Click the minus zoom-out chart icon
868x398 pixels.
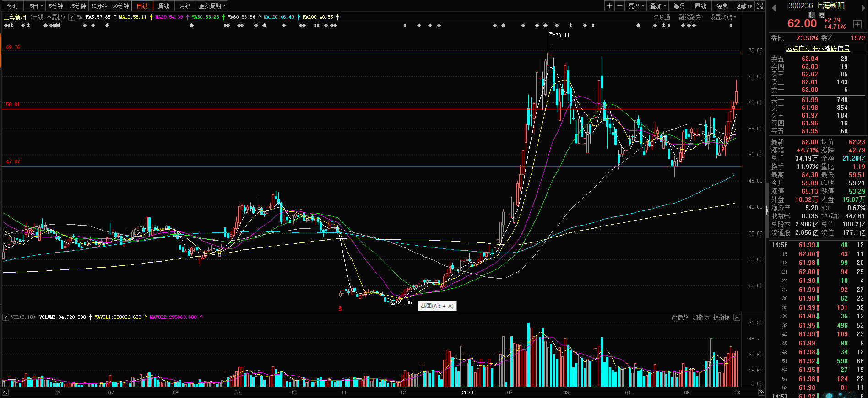(619, 6)
